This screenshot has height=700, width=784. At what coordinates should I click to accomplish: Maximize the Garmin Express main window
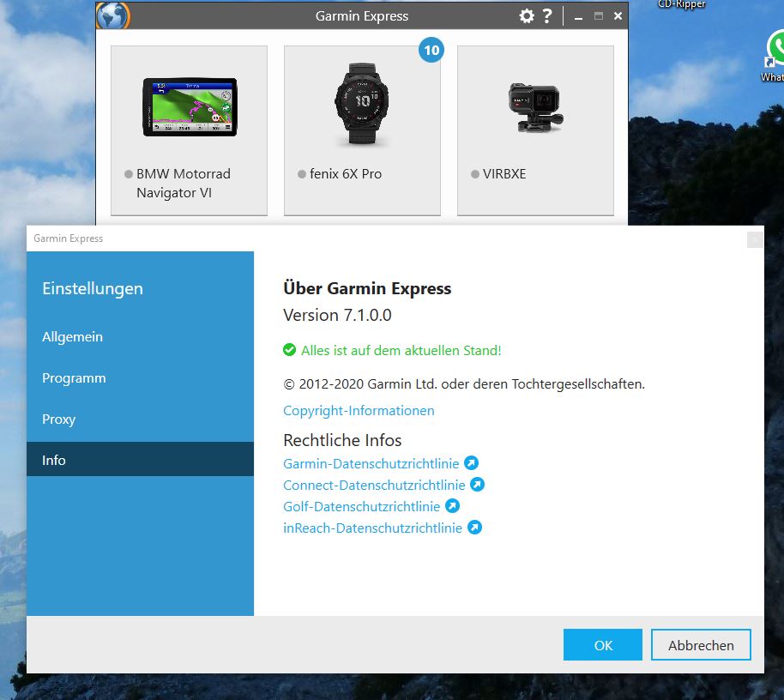[x=599, y=16]
